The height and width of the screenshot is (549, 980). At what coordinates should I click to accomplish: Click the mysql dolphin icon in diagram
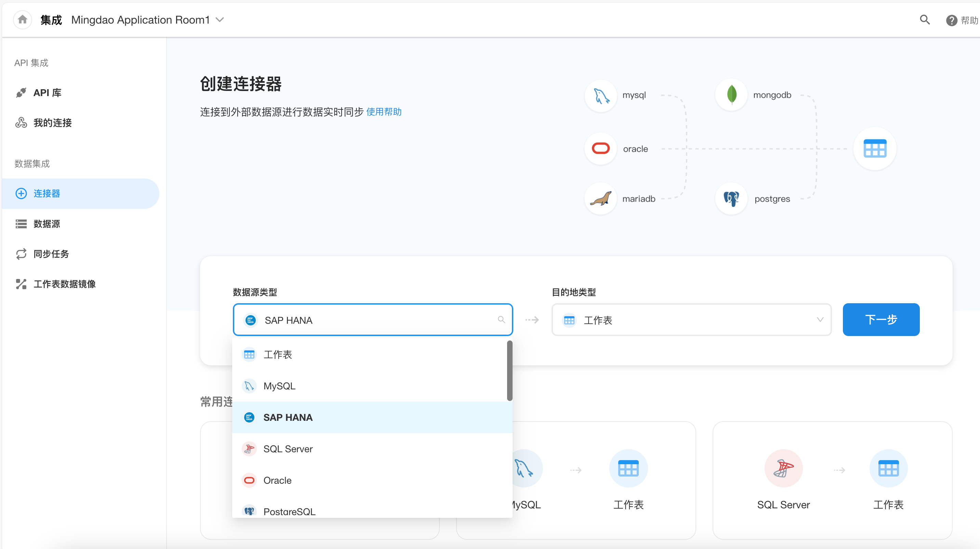tap(601, 95)
